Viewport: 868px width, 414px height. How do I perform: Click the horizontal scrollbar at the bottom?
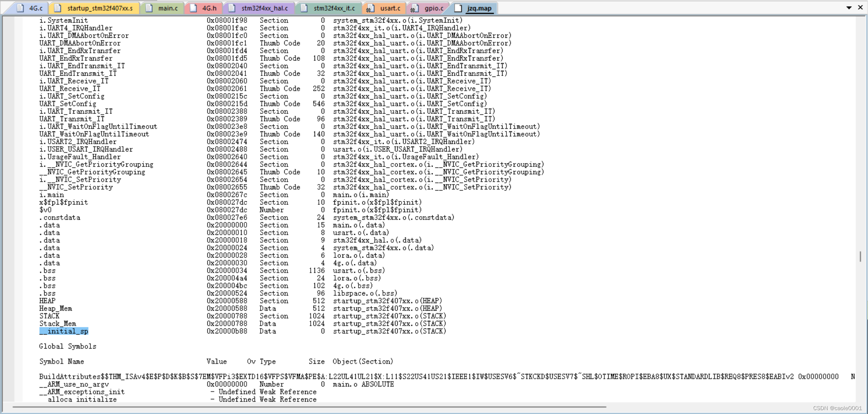pos(309,407)
